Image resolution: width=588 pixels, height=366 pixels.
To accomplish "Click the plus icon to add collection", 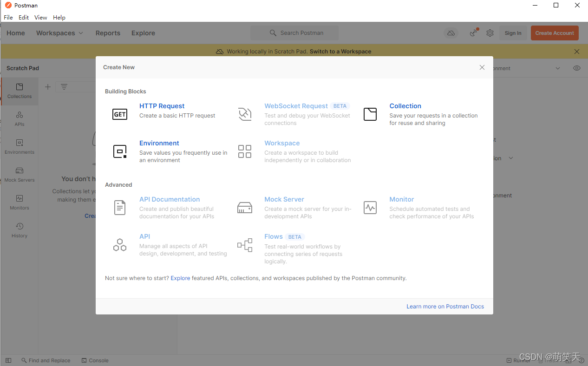I will pos(48,87).
